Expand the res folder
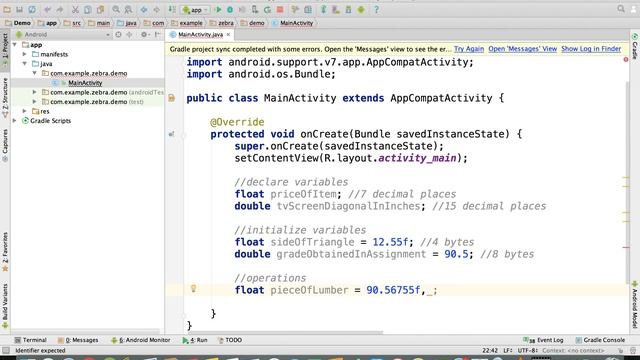Viewport: 640px width, 360px height. click(x=25, y=111)
